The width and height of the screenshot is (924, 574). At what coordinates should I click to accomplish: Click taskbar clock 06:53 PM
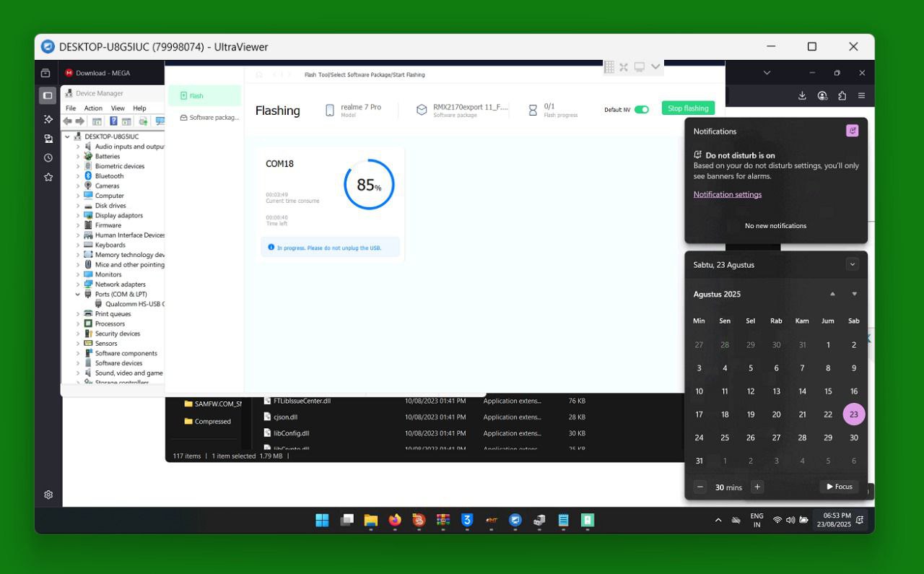tap(834, 520)
